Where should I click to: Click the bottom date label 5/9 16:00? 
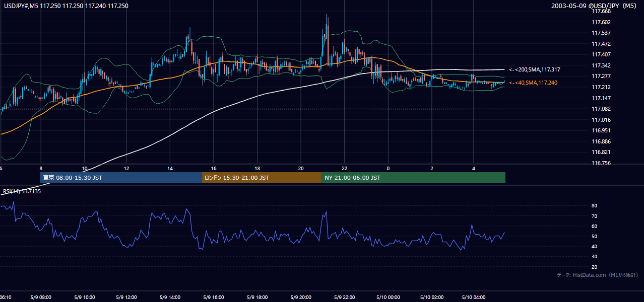(x=214, y=297)
